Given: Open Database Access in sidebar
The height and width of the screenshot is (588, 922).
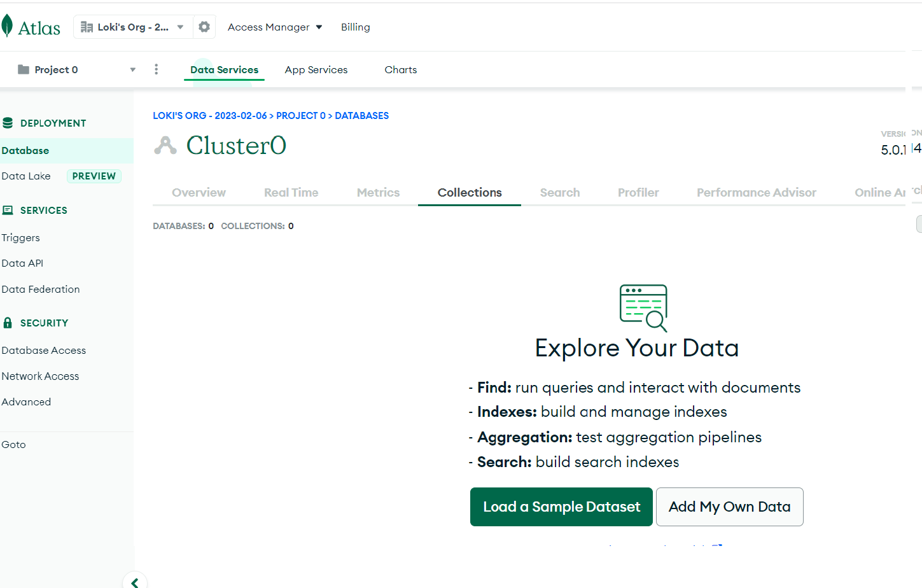Looking at the screenshot, I should coord(43,351).
